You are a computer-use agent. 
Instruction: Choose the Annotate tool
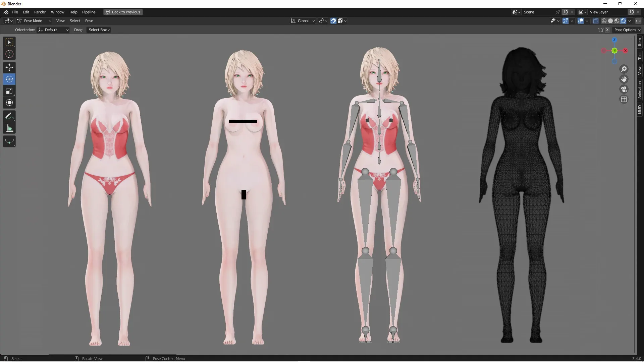[9, 116]
